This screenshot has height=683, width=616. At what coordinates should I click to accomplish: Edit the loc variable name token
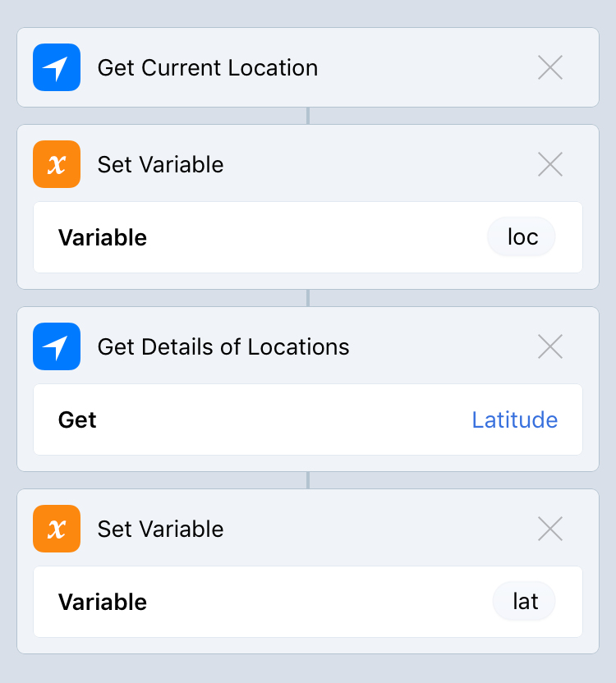coord(522,238)
